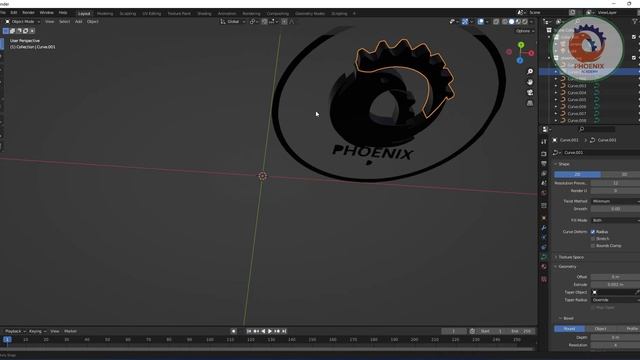This screenshot has width=640, height=360.
Task: Open the Global transform orientation dropdown
Action: (x=233, y=22)
